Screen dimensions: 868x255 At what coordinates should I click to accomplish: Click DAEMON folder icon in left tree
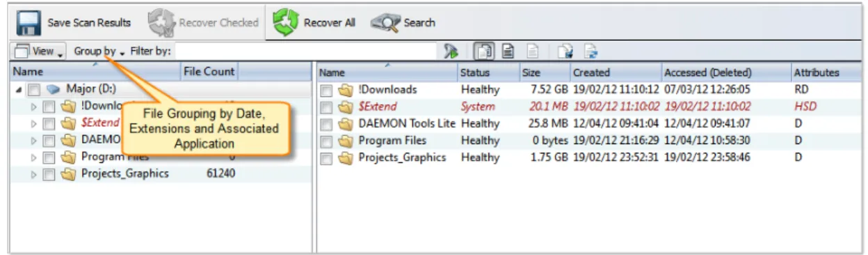pyautogui.click(x=67, y=140)
